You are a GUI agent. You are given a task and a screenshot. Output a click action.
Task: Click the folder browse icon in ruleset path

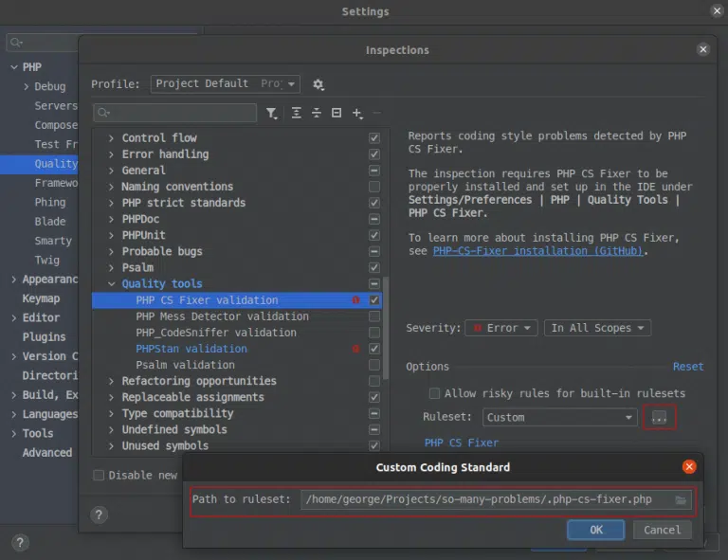point(681,499)
